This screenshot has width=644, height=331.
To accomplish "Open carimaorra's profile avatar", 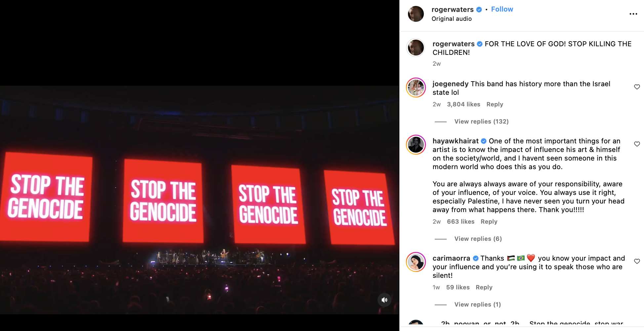I will [416, 262].
